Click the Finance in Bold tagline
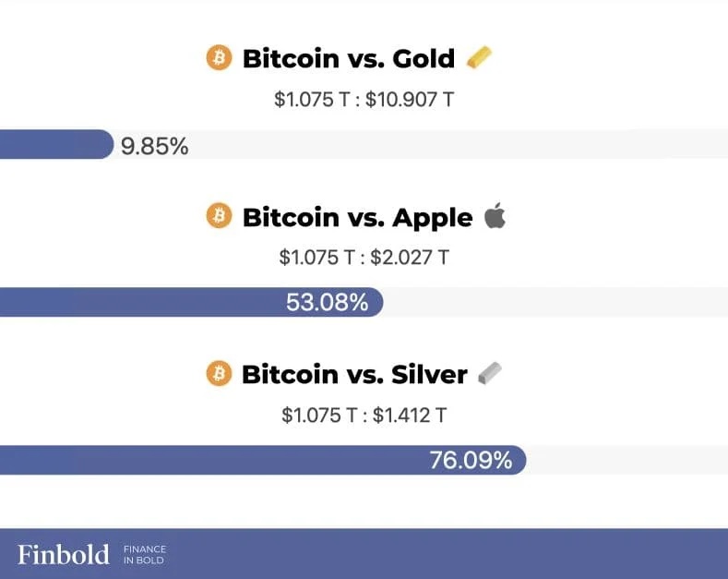This screenshot has width=728, height=579. pyautogui.click(x=144, y=555)
